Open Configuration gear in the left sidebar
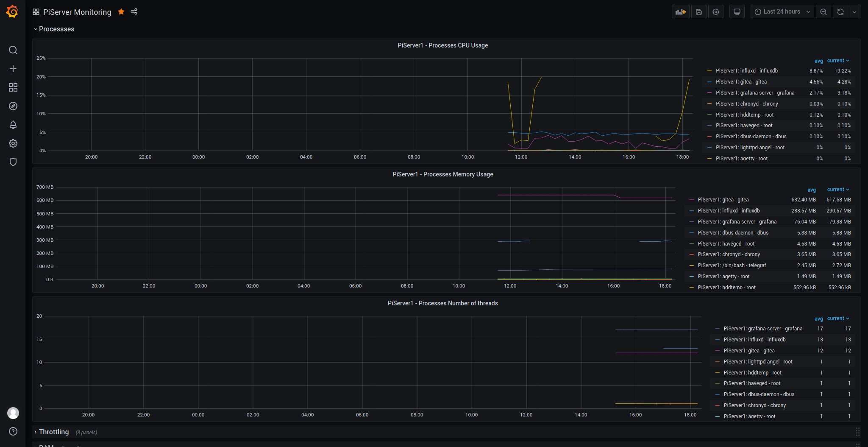Screen dimensions: 868x447 tap(13, 143)
